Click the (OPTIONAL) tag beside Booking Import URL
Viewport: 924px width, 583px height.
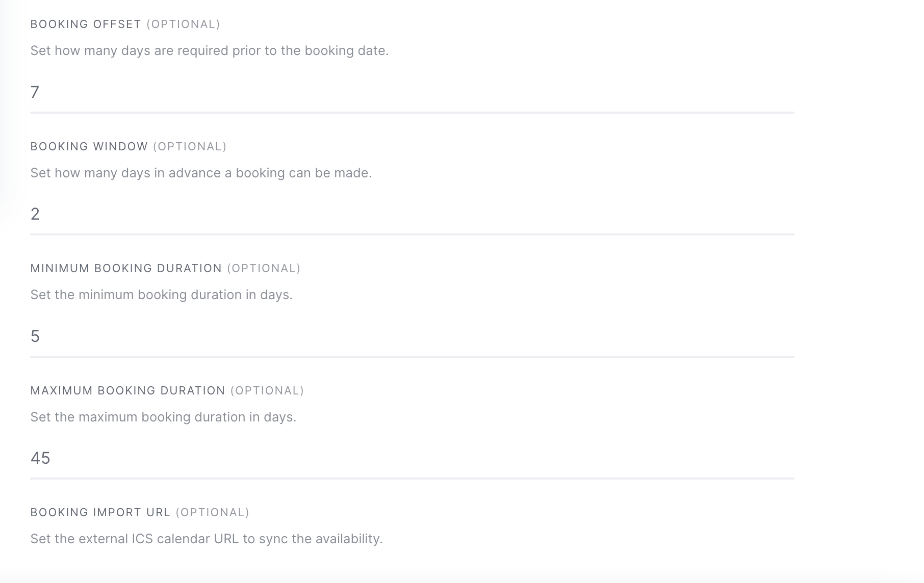point(213,513)
